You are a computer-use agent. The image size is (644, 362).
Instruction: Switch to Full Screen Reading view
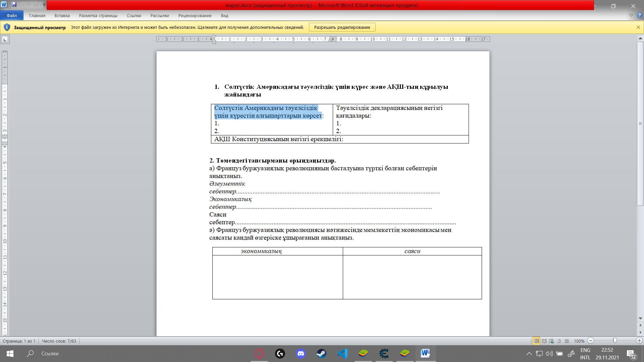click(544, 341)
